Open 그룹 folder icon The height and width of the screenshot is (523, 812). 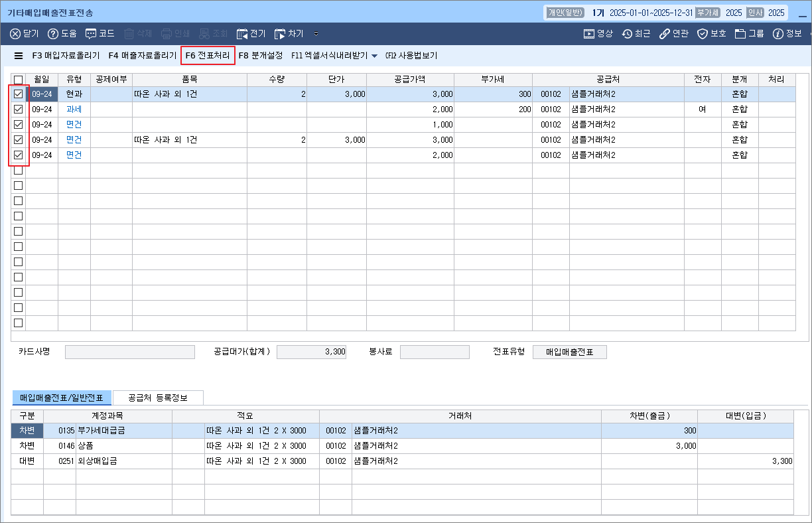pyautogui.click(x=740, y=33)
